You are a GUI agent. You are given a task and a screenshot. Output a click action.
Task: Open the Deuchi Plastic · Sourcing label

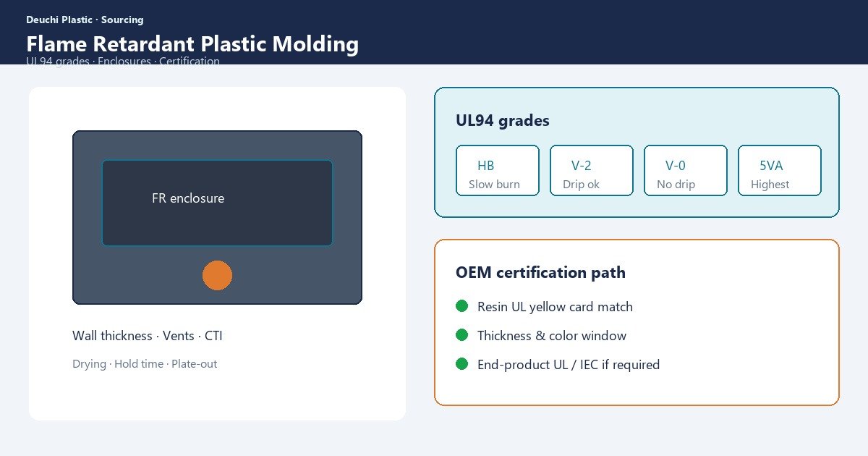point(85,20)
